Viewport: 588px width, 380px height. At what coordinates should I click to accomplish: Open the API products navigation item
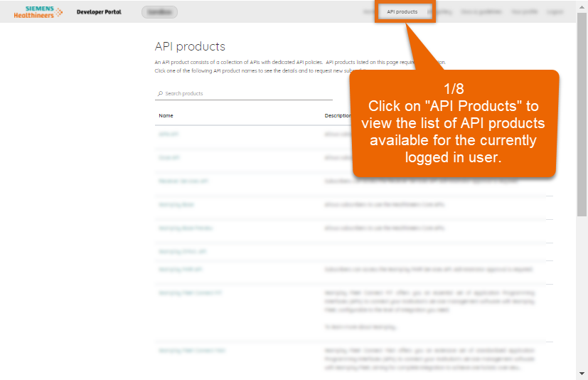coord(402,12)
